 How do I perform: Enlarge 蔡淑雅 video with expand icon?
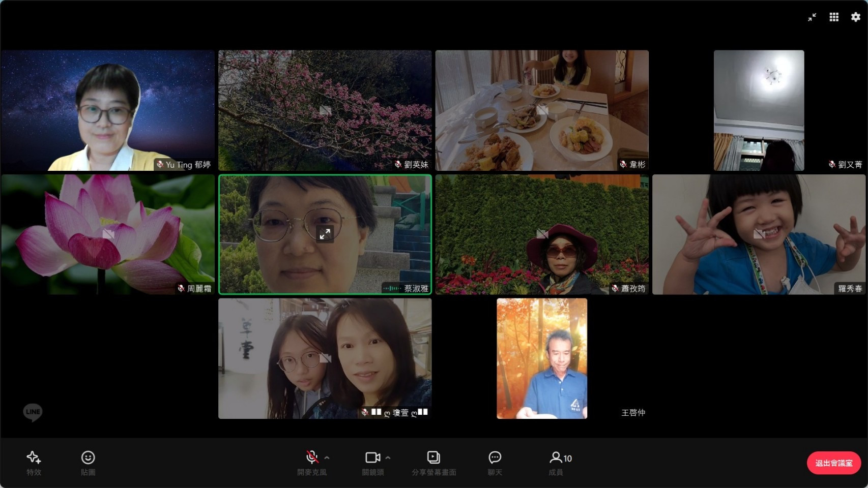[325, 234]
